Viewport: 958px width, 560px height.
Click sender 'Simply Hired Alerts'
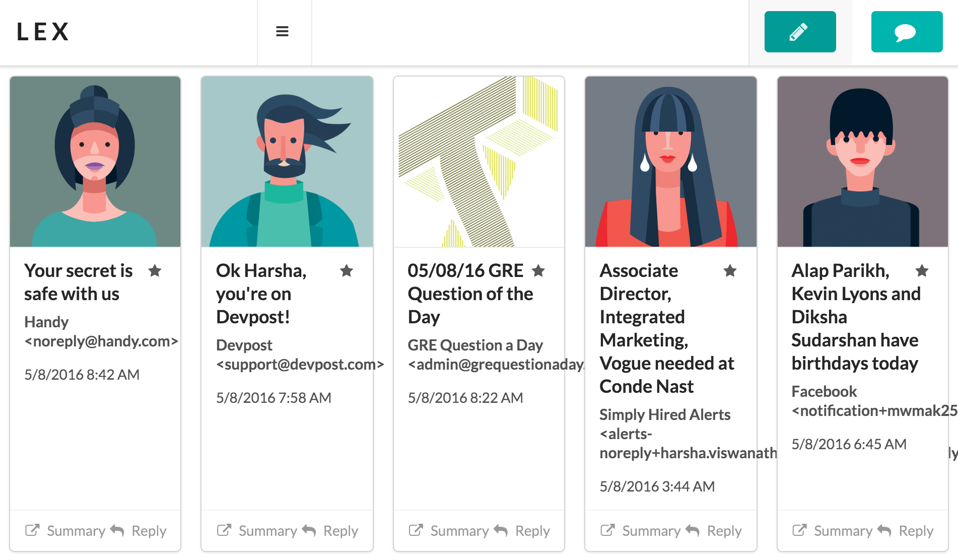point(665,414)
